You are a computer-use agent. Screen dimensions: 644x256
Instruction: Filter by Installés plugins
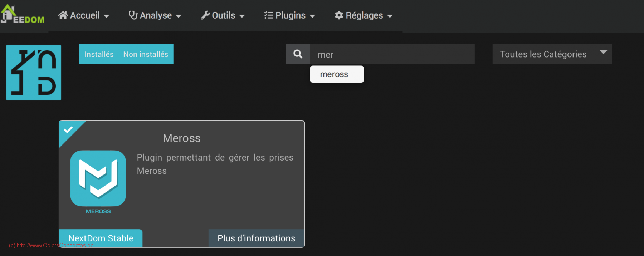point(99,54)
